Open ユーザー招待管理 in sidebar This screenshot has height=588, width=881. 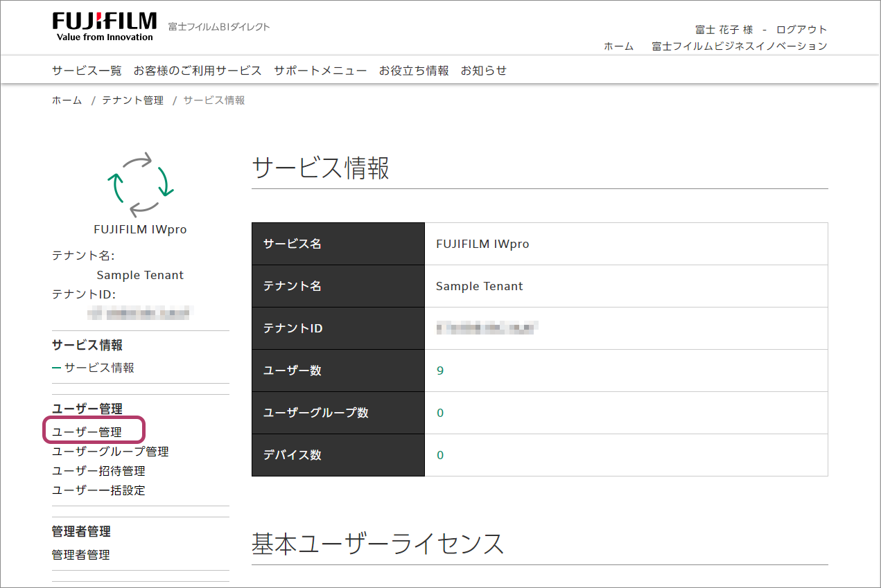pyautogui.click(x=98, y=471)
